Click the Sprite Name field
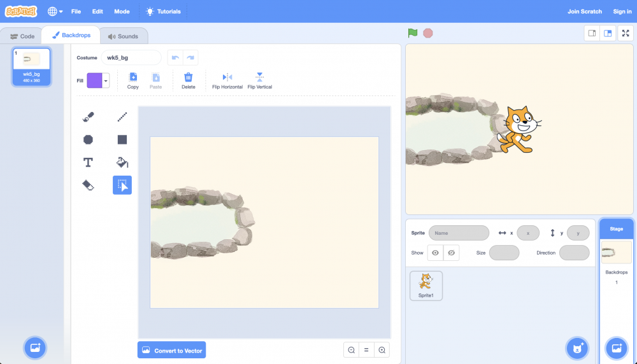 (x=459, y=233)
